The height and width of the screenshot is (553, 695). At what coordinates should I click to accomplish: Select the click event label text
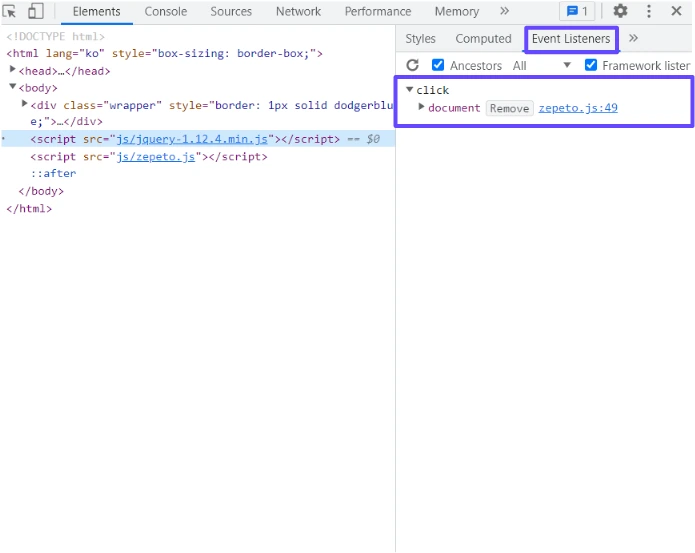pyautogui.click(x=433, y=90)
